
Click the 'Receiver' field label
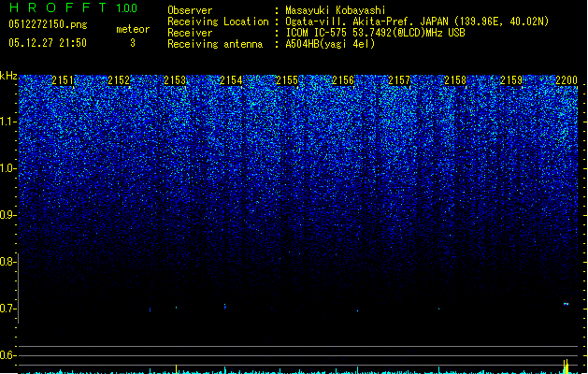(190, 33)
